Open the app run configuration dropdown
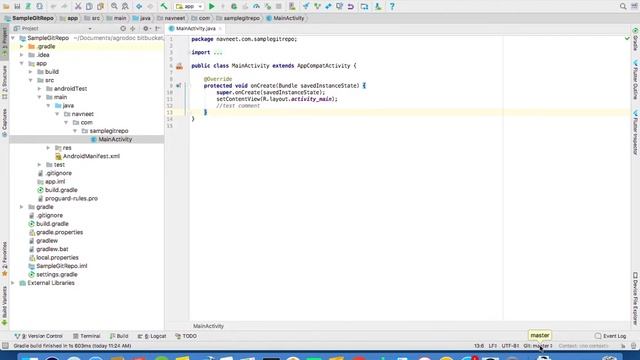640x360 pixels. tap(189, 7)
